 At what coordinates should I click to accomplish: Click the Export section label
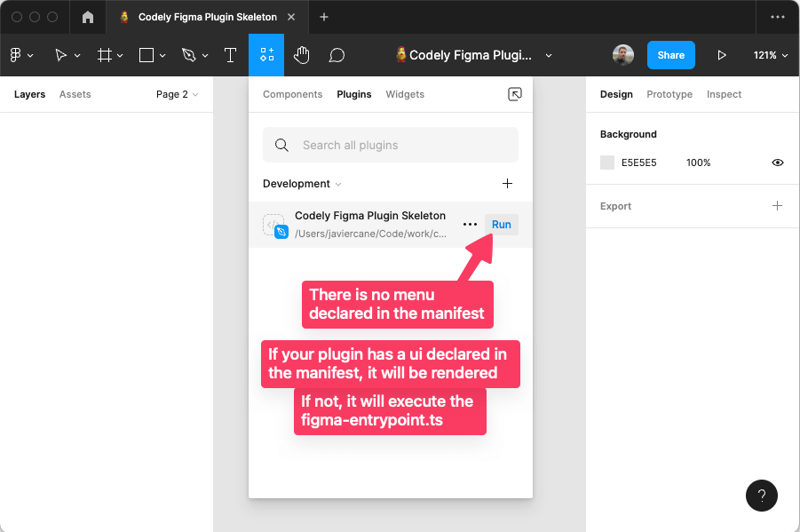615,206
